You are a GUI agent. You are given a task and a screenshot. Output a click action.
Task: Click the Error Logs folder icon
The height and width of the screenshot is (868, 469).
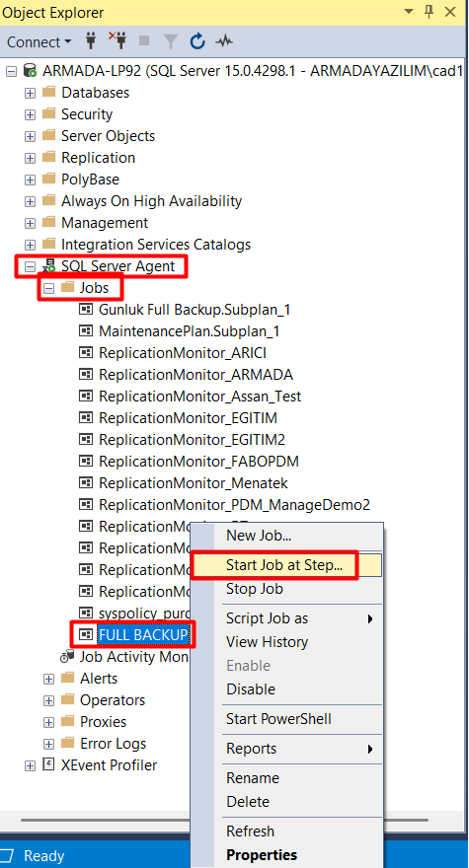(67, 743)
